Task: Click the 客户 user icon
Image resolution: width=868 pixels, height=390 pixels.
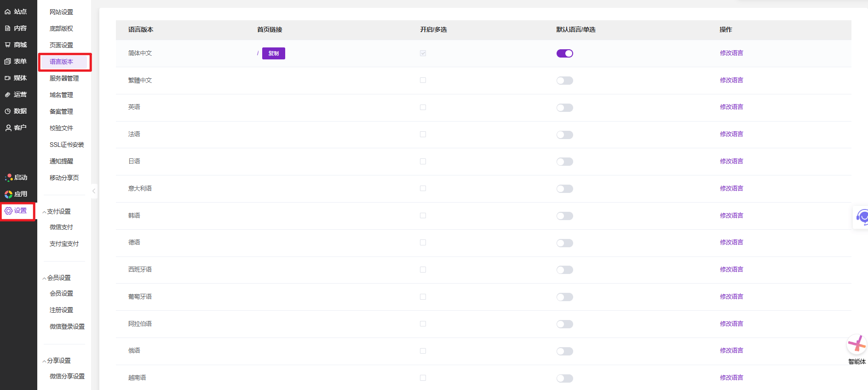Action: coord(8,128)
